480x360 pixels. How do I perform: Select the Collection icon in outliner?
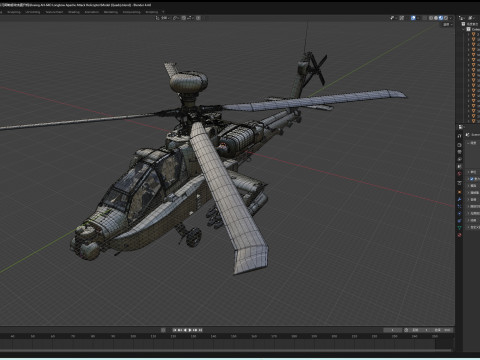[468, 29]
